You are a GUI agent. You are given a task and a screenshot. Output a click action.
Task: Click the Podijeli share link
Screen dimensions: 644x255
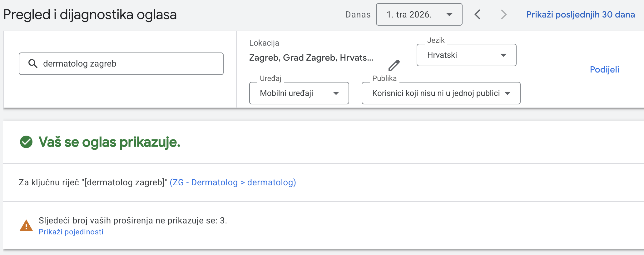[604, 69]
